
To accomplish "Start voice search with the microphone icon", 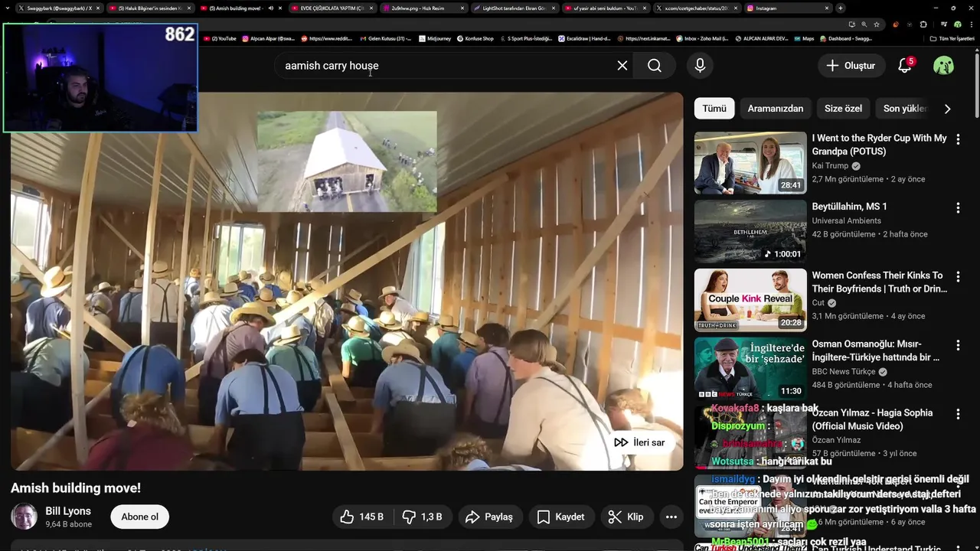I will pos(700,66).
